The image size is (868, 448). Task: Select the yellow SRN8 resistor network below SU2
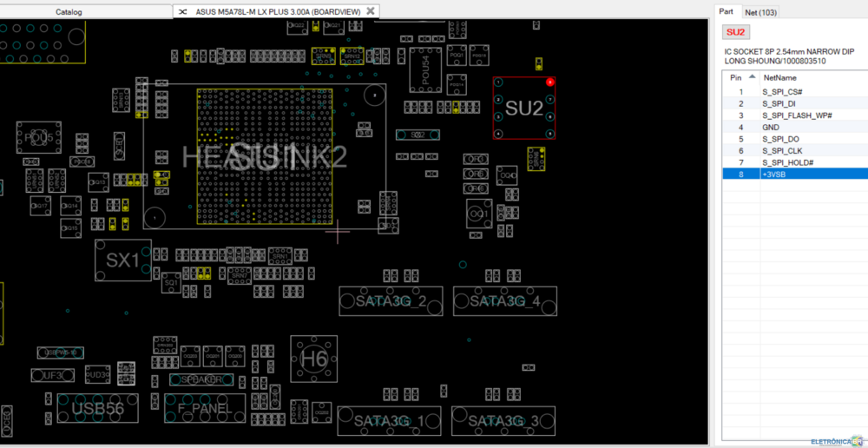pos(536,159)
